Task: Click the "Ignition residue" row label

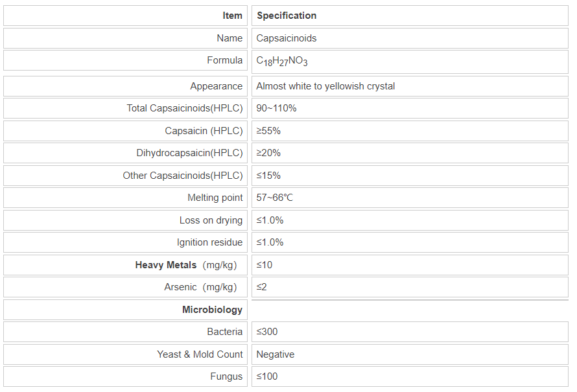Action: tap(209, 242)
